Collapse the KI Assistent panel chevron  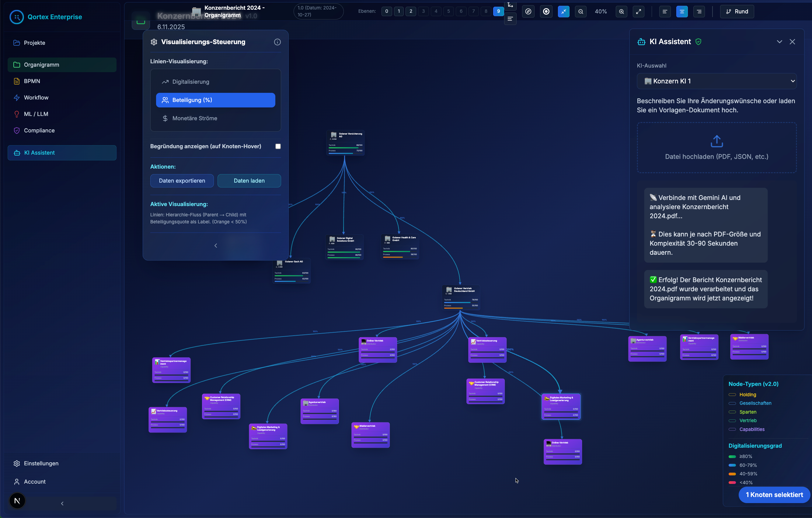779,42
